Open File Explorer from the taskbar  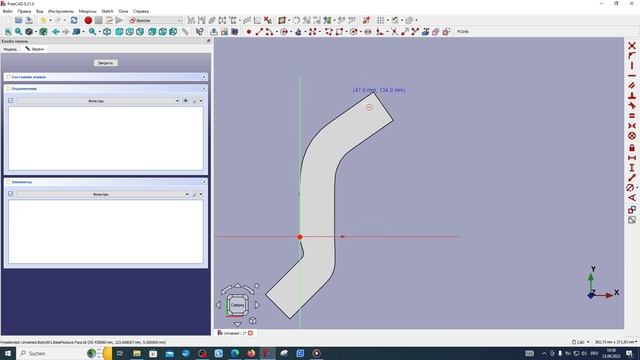point(137,353)
